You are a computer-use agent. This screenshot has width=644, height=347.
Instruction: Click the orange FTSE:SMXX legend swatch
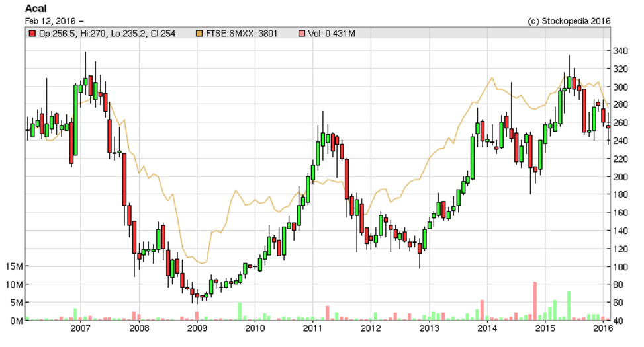tap(199, 33)
